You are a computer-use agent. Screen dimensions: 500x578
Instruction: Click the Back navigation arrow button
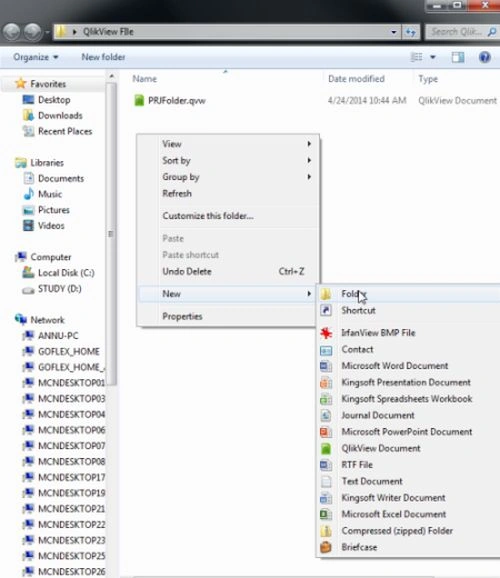click(x=12, y=32)
